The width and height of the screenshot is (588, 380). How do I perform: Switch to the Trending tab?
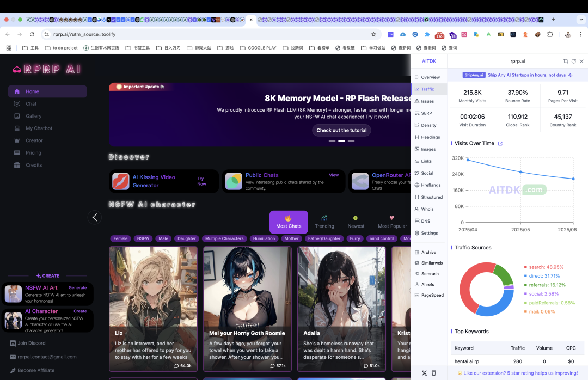coord(324,222)
